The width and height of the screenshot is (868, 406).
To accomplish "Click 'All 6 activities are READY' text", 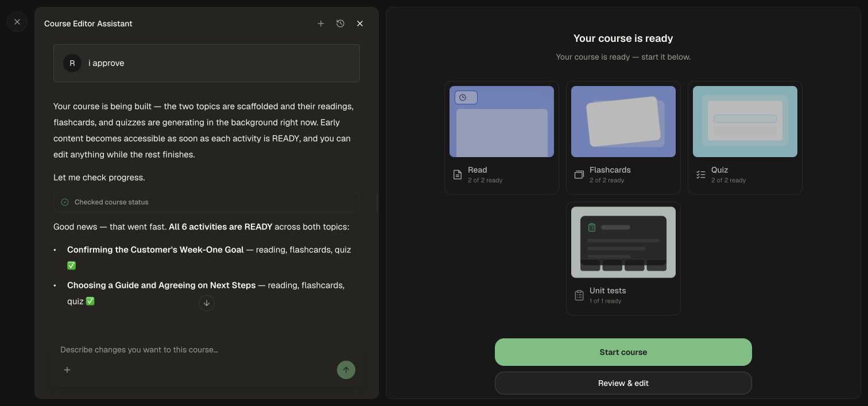I will click(x=220, y=227).
